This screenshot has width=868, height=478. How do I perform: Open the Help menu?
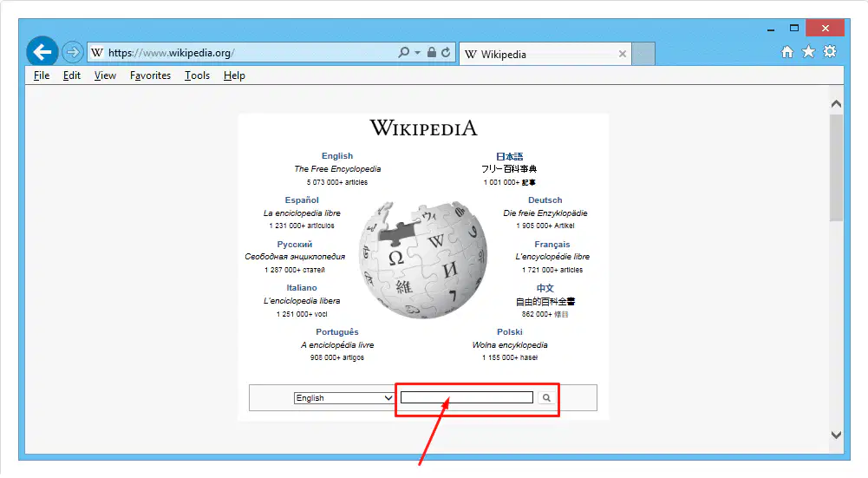pyautogui.click(x=234, y=75)
